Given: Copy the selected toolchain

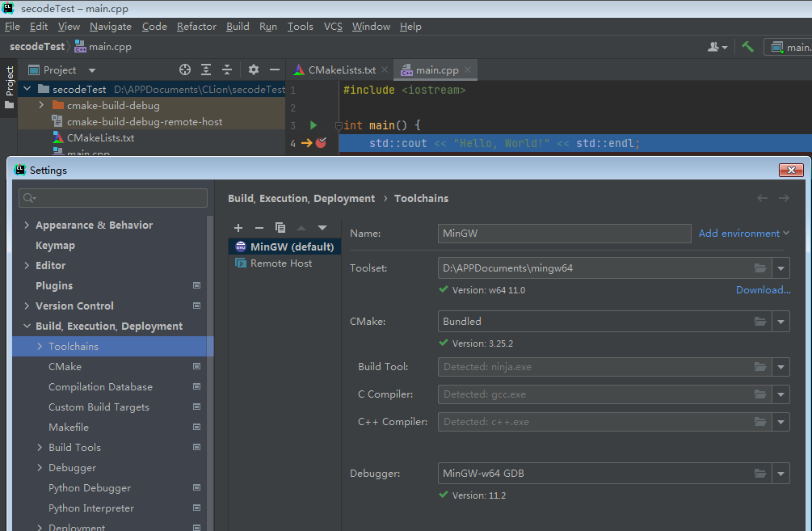Looking at the screenshot, I should [280, 228].
